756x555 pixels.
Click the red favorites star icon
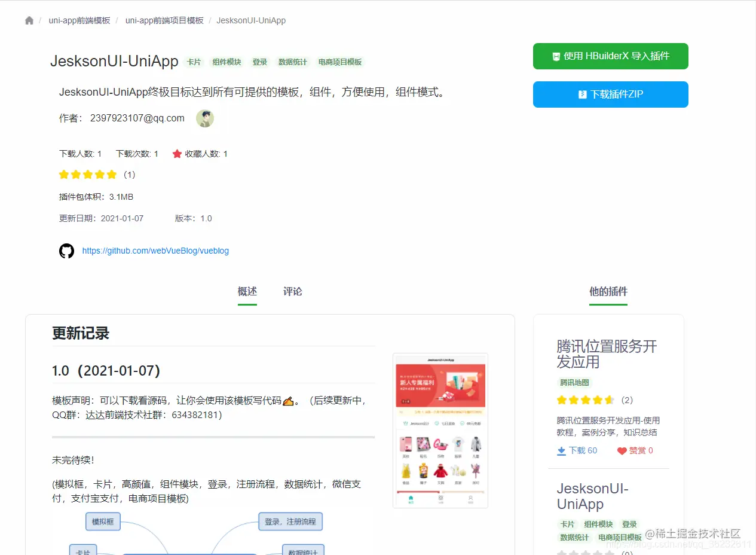tap(177, 154)
